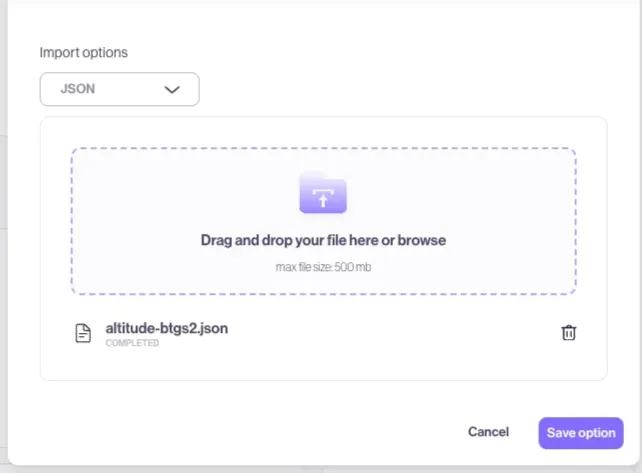Delete altitude-btgs2.json with the trash icon

[568, 333]
